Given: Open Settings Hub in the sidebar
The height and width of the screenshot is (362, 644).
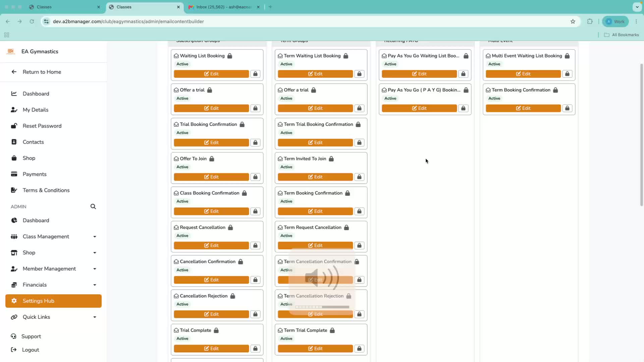Looking at the screenshot, I should [x=54, y=301].
